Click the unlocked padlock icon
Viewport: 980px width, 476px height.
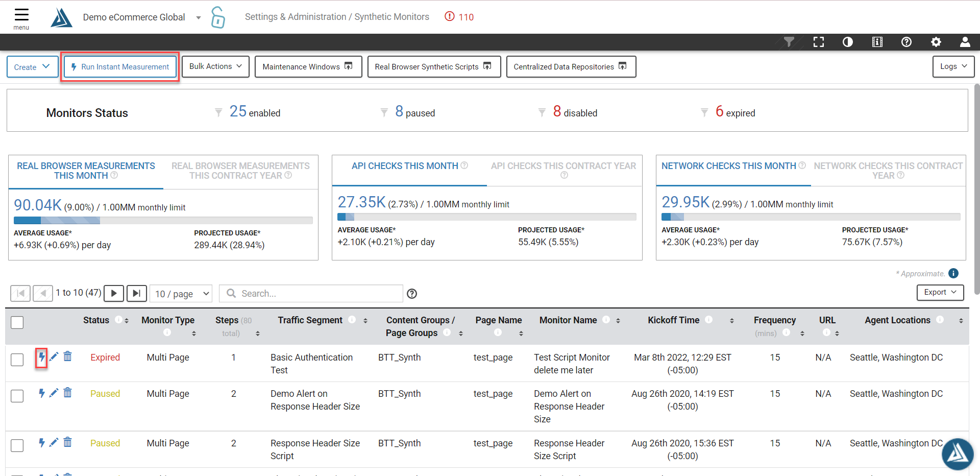pyautogui.click(x=218, y=17)
